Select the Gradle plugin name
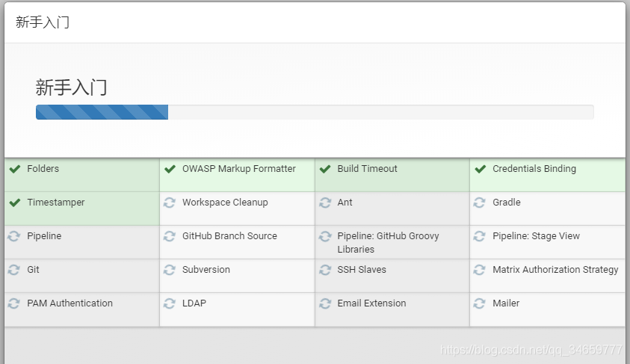 507,203
